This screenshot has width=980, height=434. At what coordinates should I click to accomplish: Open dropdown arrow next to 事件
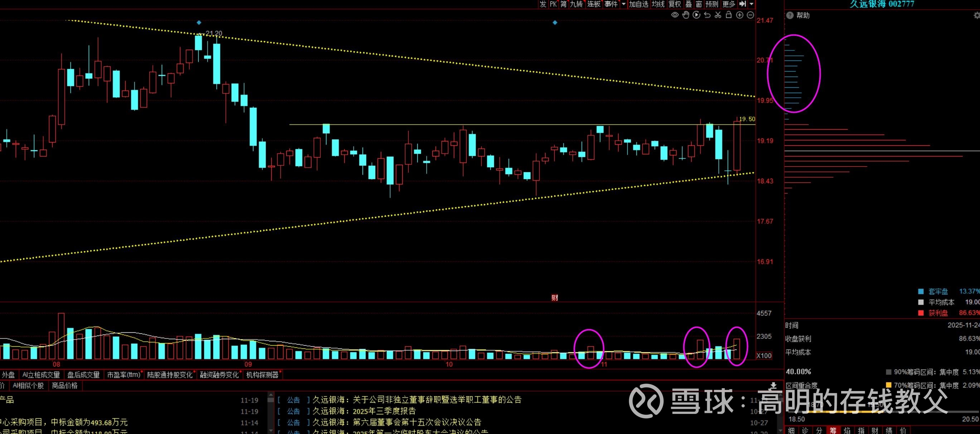pos(623,4)
